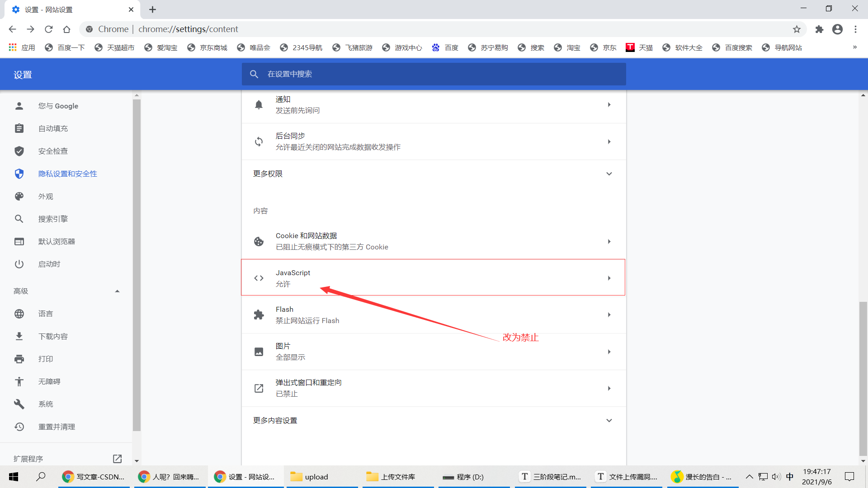868x488 pixels.
Task: Show overflow bookmarks chevron
Action: [x=854, y=47]
